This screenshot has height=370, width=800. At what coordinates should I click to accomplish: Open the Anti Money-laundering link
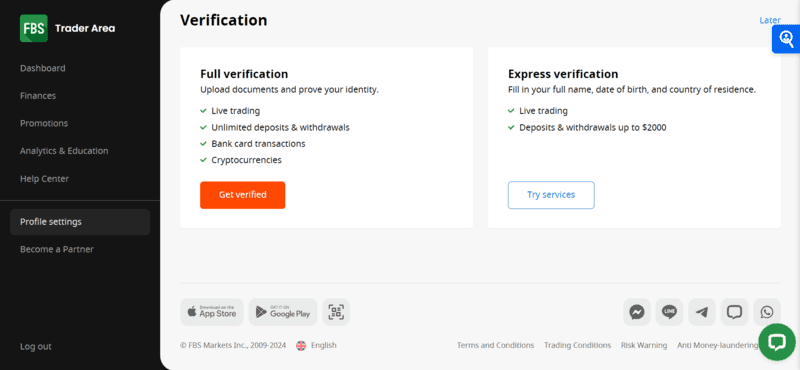718,346
